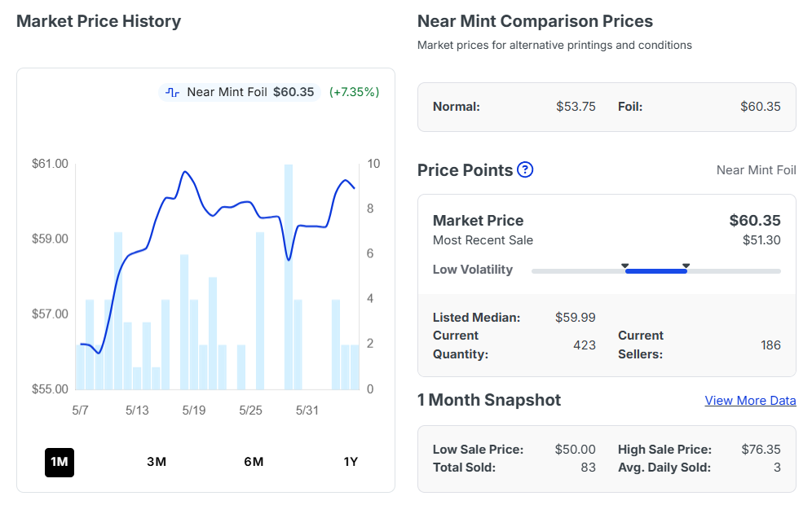Click the +7.35% change percentage

click(x=354, y=92)
